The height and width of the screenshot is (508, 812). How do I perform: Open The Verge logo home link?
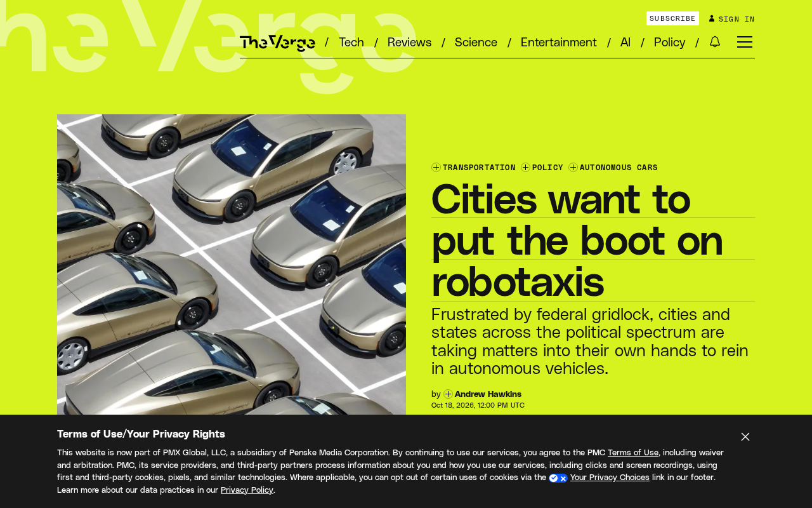pos(277,43)
